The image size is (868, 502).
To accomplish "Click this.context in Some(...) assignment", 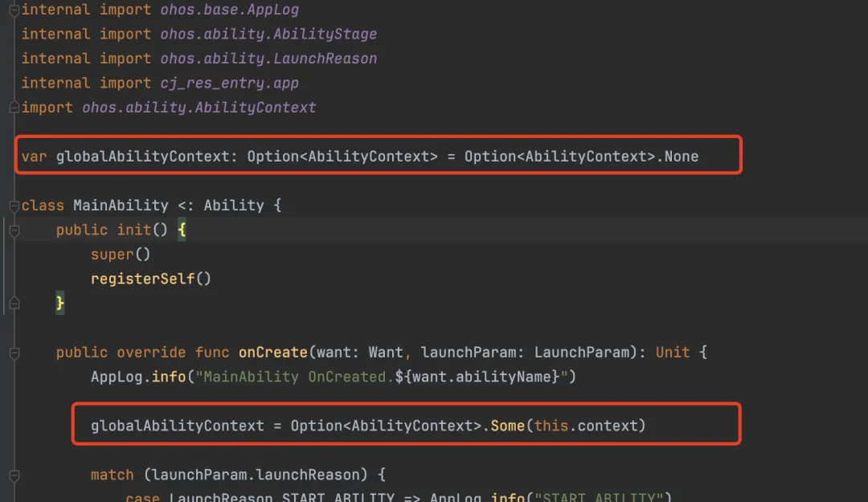I will (x=586, y=426).
